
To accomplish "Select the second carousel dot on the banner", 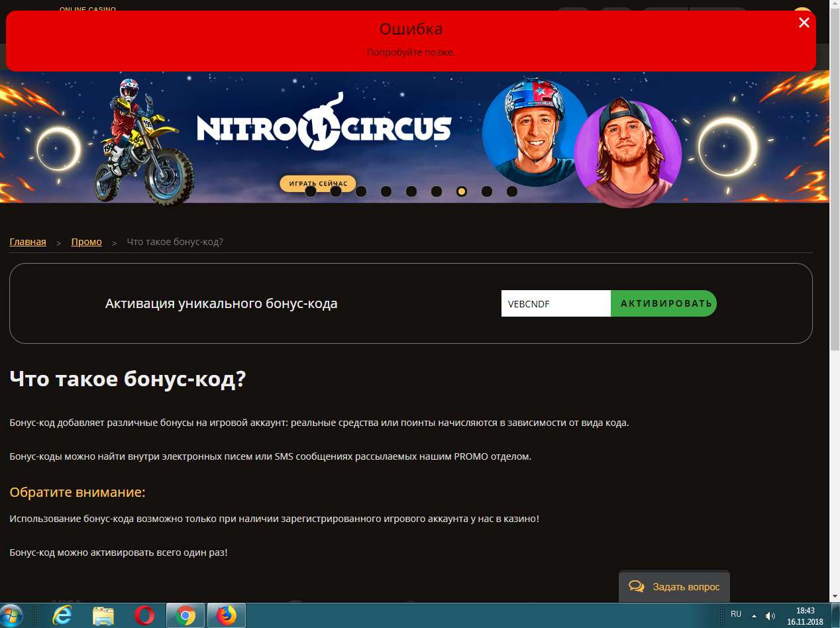I will coord(336,191).
